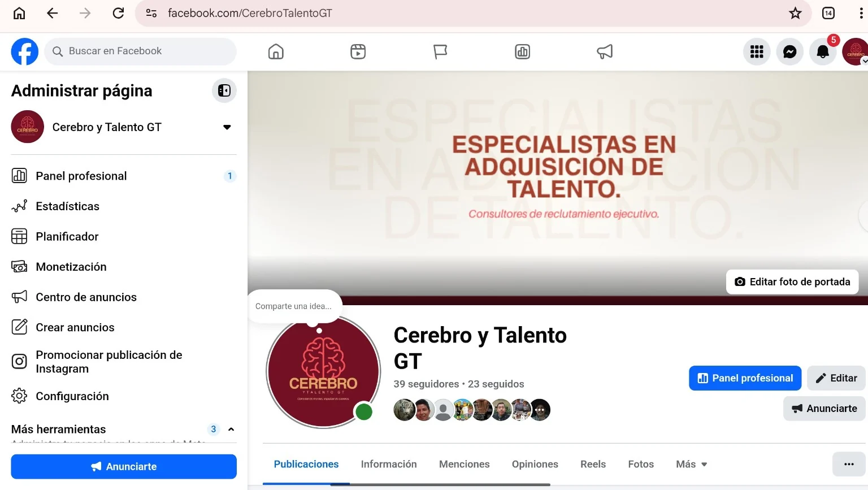Image resolution: width=868 pixels, height=490 pixels.
Task: Reload the page in the browser
Action: 118,13
